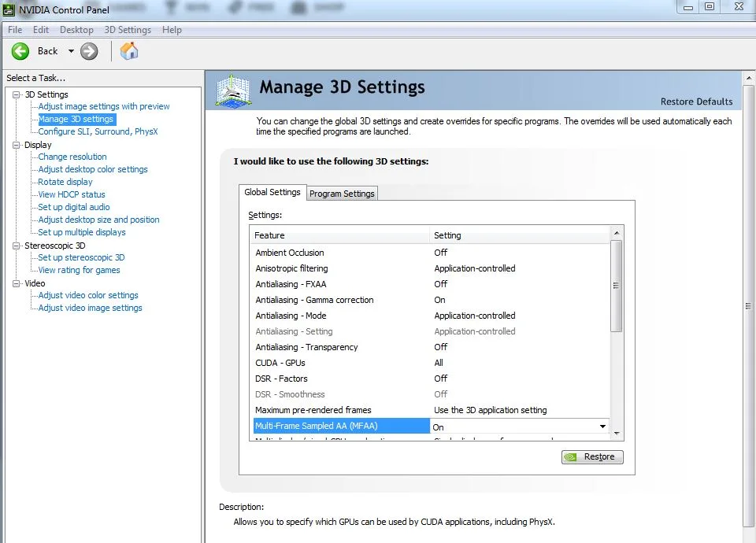Select Ambient Occlusion feature row
The height and width of the screenshot is (543, 756).
click(431, 253)
